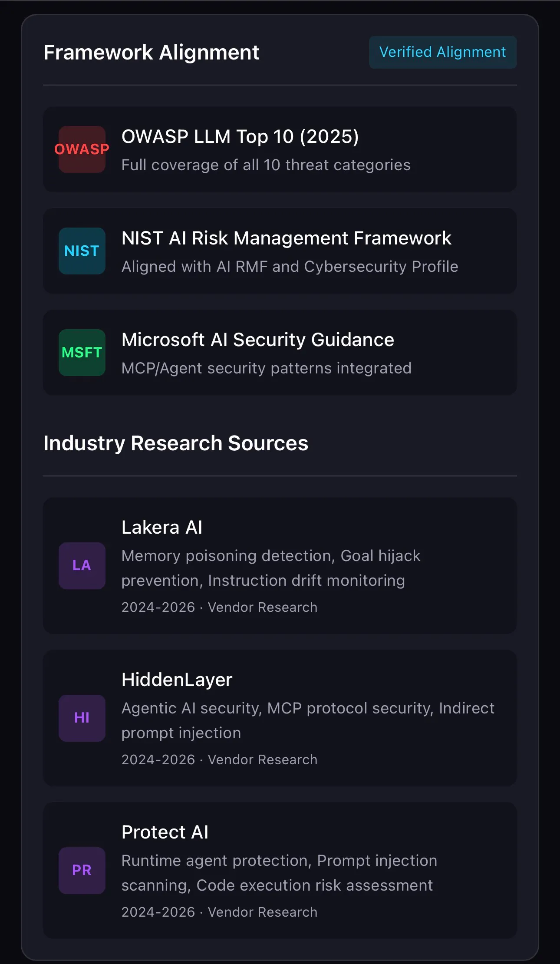
Task: Click 'MCP/Agent security patterns integrated' description
Action: (267, 368)
